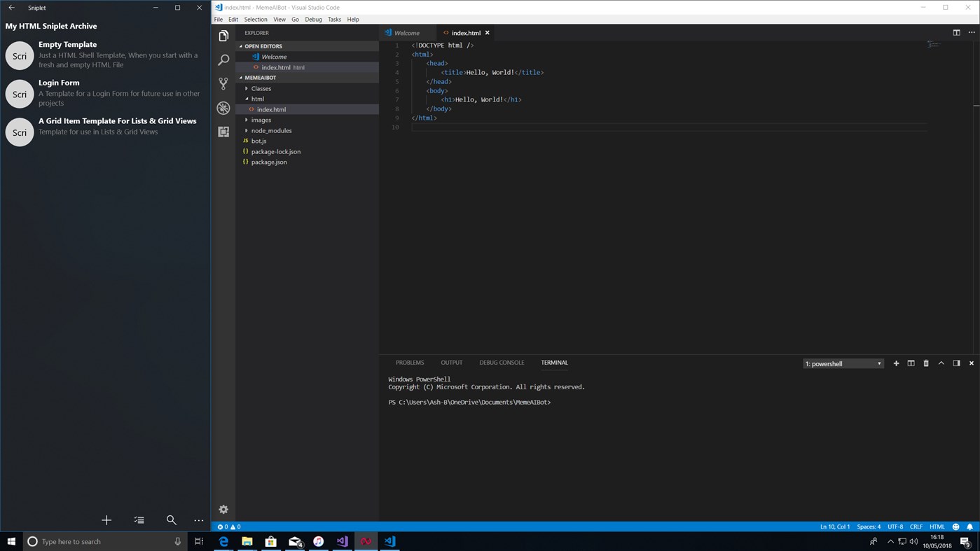Collapse the MEMEAIBOT folder section
This screenshot has width=980, height=551.
[308, 78]
